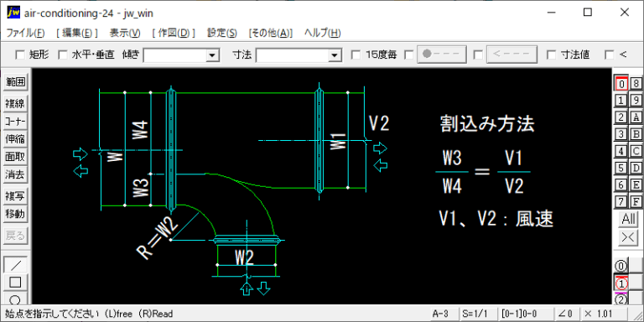Click inside the 寸法 dimension input field
The height and width of the screenshot is (322, 644).
pos(293,55)
